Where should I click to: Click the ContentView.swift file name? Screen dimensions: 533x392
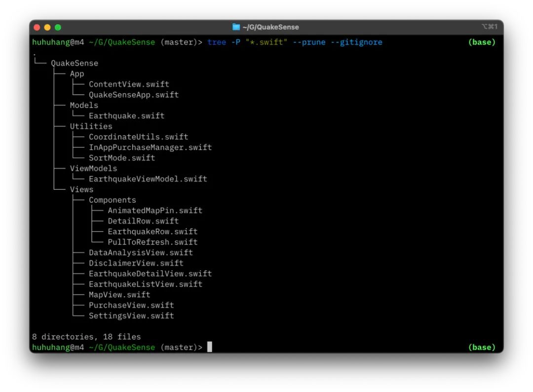(129, 84)
